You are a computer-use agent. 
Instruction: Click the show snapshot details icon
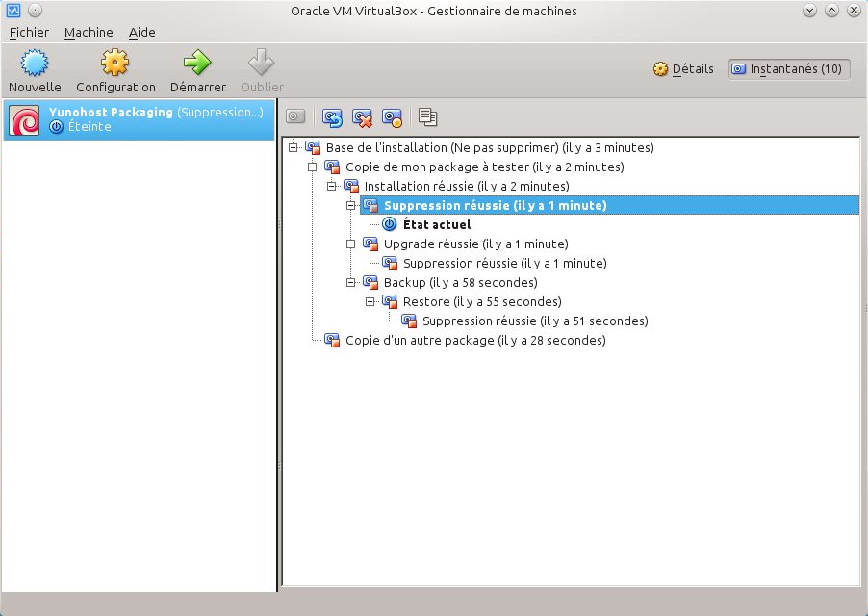point(392,117)
